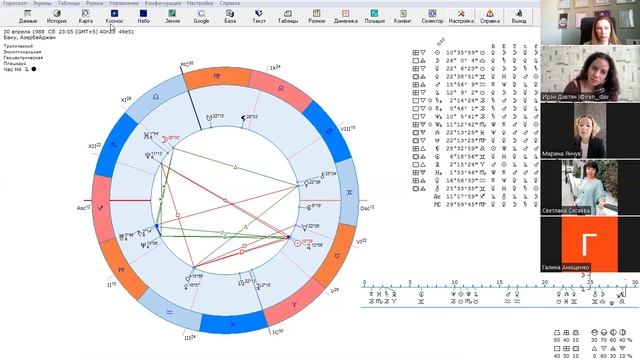The image size is (640, 360).
Task: Click the Позиция toolbar icon
Action: click(374, 16)
